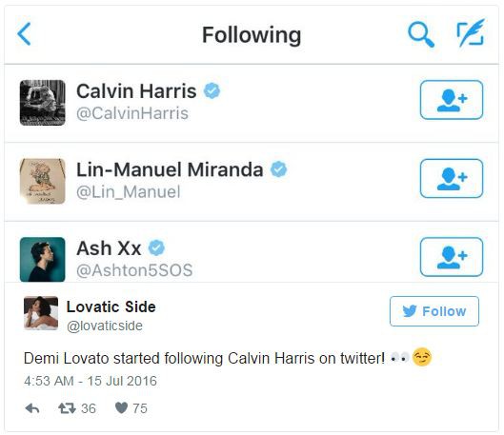Open search with the magnifying glass icon
504x435 pixels.
click(x=421, y=34)
